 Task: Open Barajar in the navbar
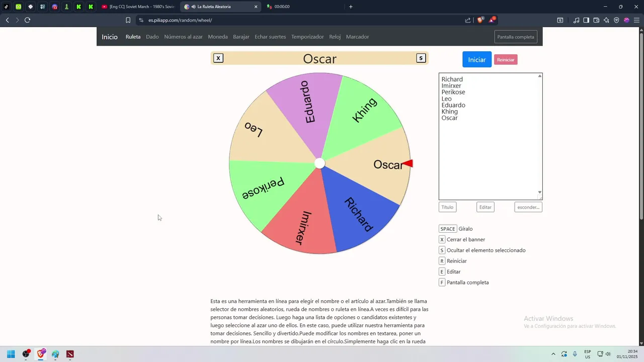pyautogui.click(x=241, y=37)
